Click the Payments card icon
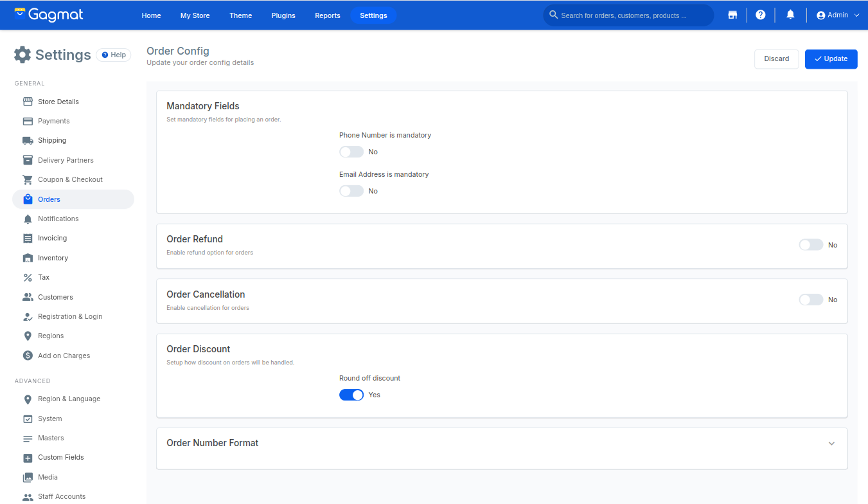This screenshot has height=504, width=868. (28, 121)
